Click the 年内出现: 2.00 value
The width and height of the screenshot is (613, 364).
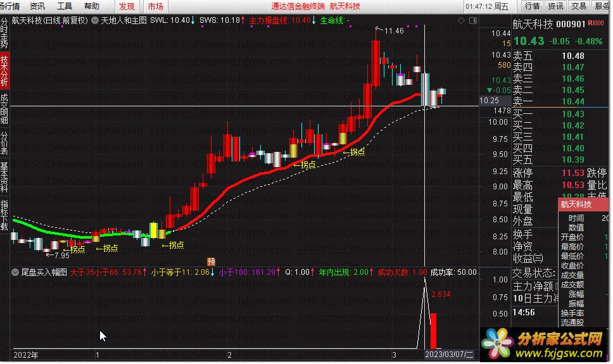(x=346, y=272)
